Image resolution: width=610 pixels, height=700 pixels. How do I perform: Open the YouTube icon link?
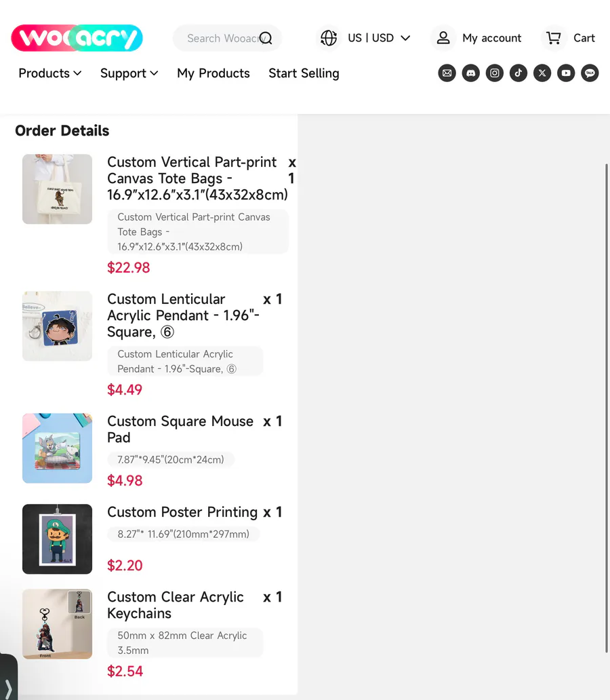pyautogui.click(x=566, y=73)
